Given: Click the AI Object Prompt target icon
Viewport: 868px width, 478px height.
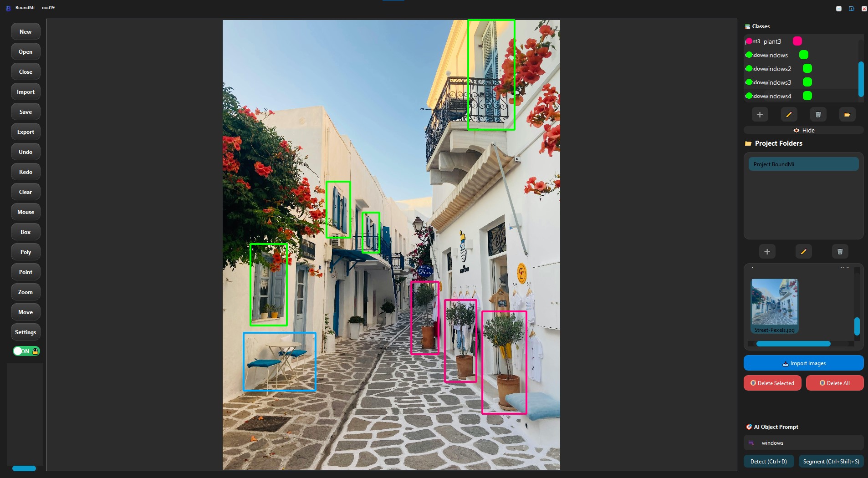Looking at the screenshot, I should [x=749, y=427].
